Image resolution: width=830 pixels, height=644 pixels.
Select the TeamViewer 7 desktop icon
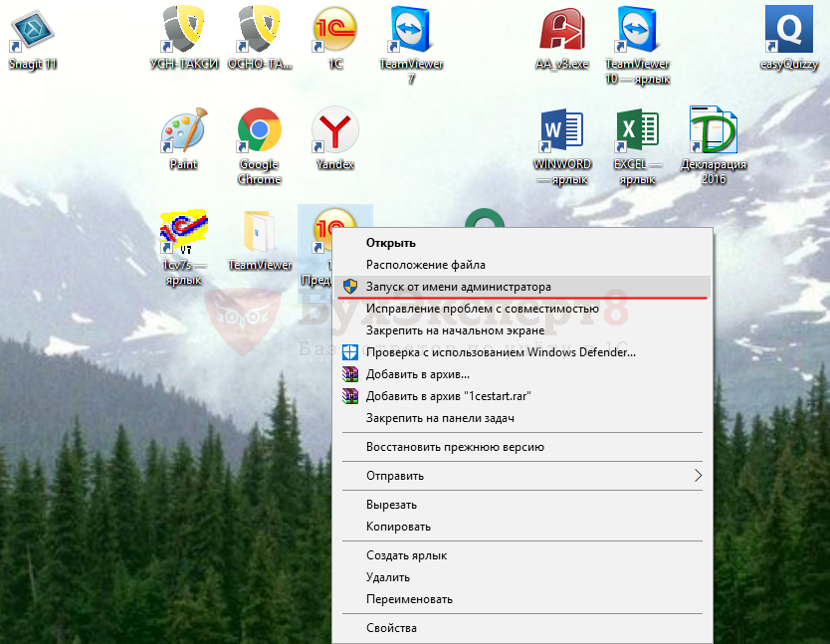411,45
